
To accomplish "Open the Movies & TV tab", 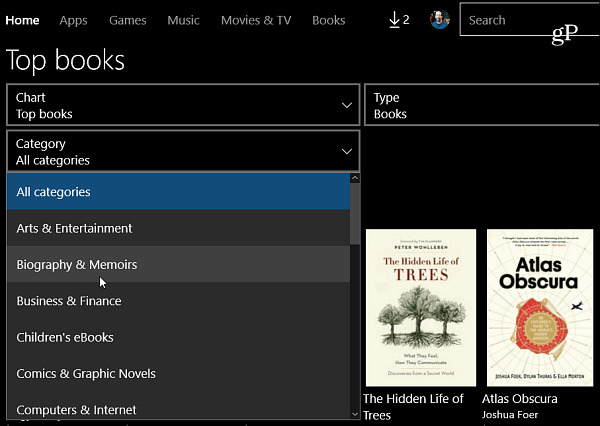I will 256,20.
